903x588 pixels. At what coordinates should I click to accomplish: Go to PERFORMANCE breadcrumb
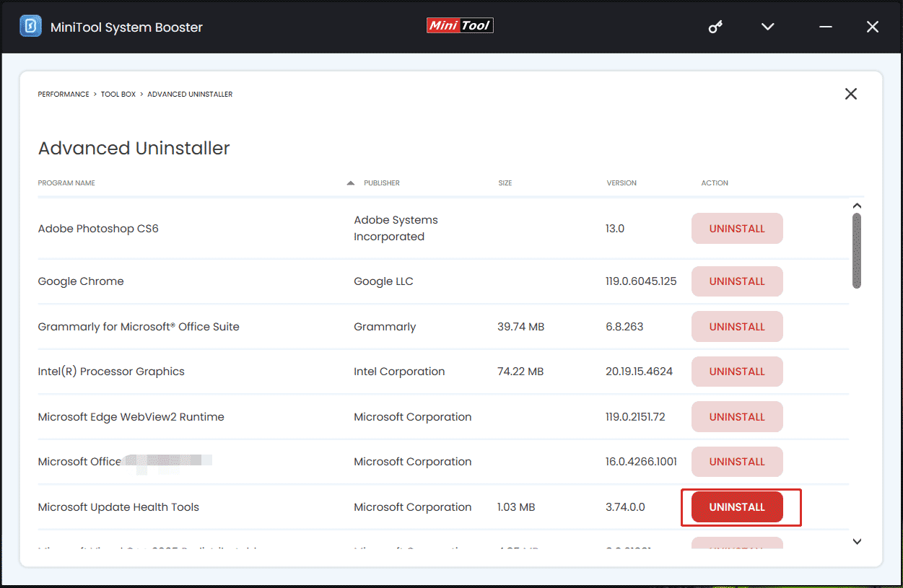coord(64,95)
